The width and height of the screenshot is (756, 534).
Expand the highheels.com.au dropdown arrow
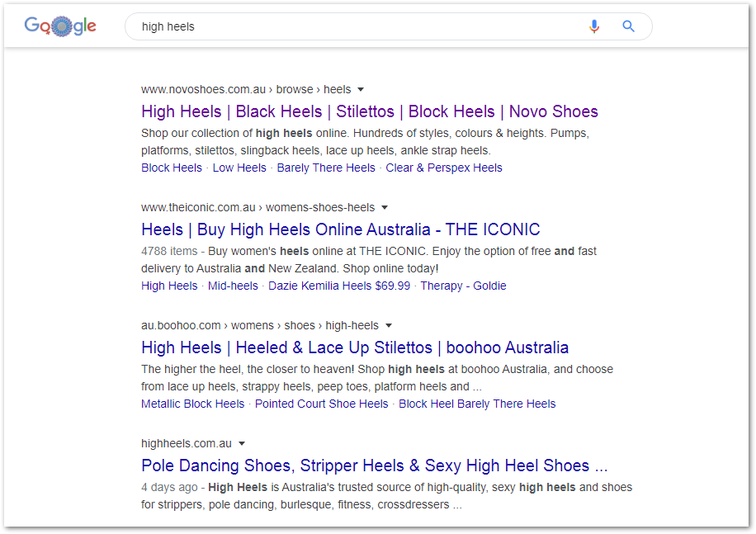click(242, 444)
